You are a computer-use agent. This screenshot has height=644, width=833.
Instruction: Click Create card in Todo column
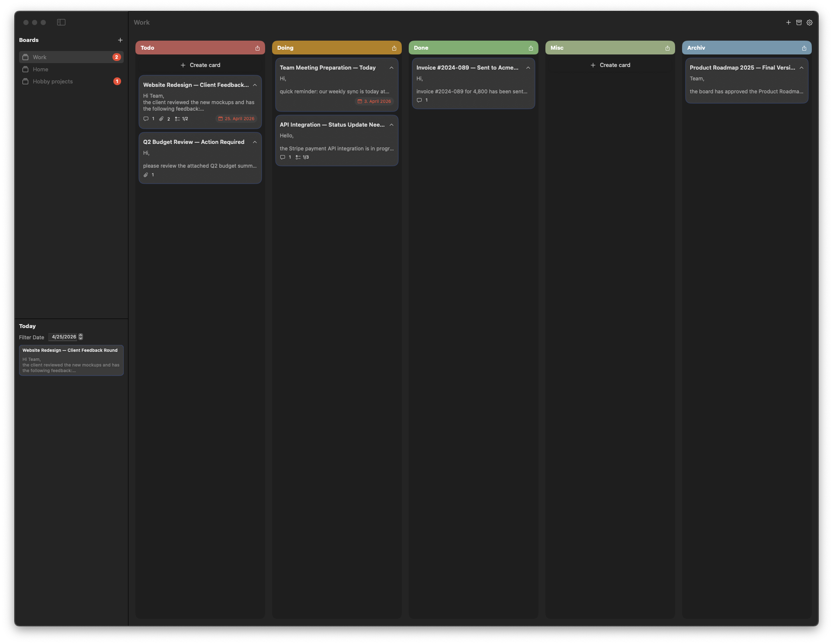tap(200, 65)
